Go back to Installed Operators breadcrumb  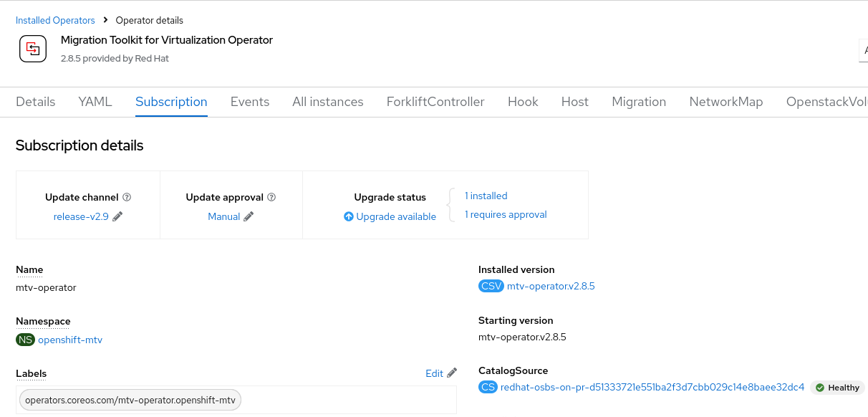click(55, 20)
